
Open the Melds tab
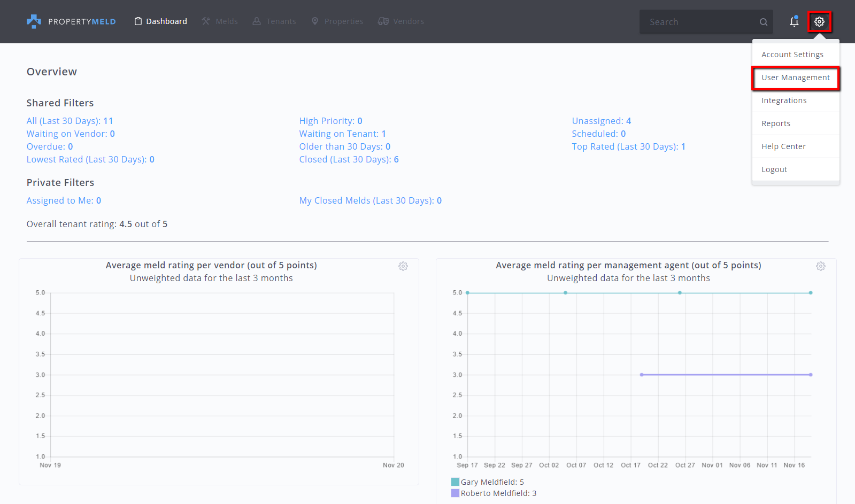tap(220, 21)
